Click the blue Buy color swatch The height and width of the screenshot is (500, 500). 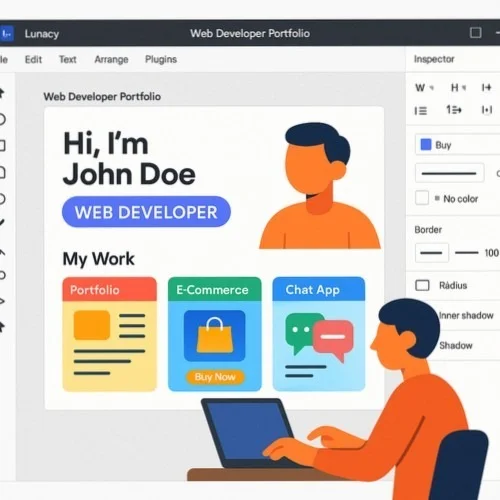426,145
